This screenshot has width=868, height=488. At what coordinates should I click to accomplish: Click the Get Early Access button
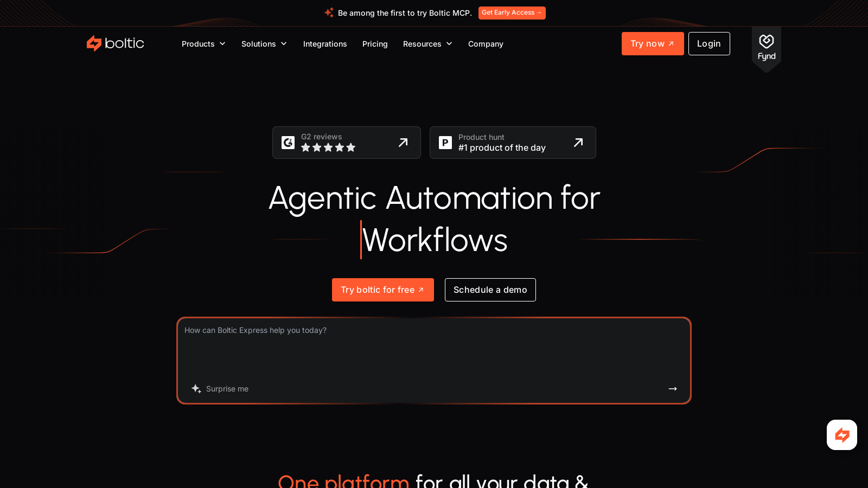coord(512,12)
